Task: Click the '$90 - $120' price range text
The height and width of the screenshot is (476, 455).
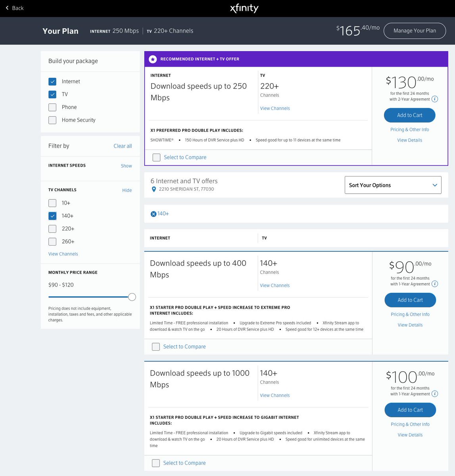Action: [61, 285]
